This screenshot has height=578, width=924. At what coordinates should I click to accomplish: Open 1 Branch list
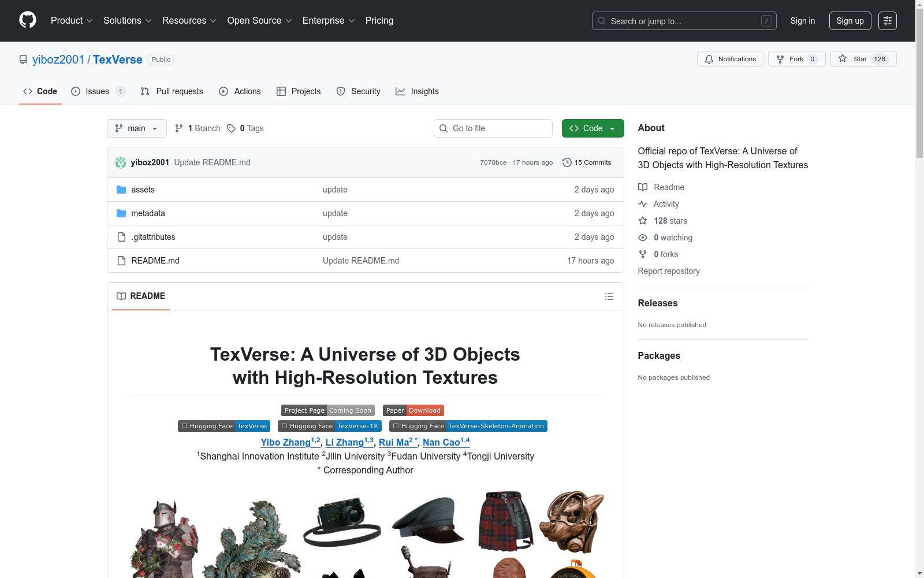click(198, 128)
